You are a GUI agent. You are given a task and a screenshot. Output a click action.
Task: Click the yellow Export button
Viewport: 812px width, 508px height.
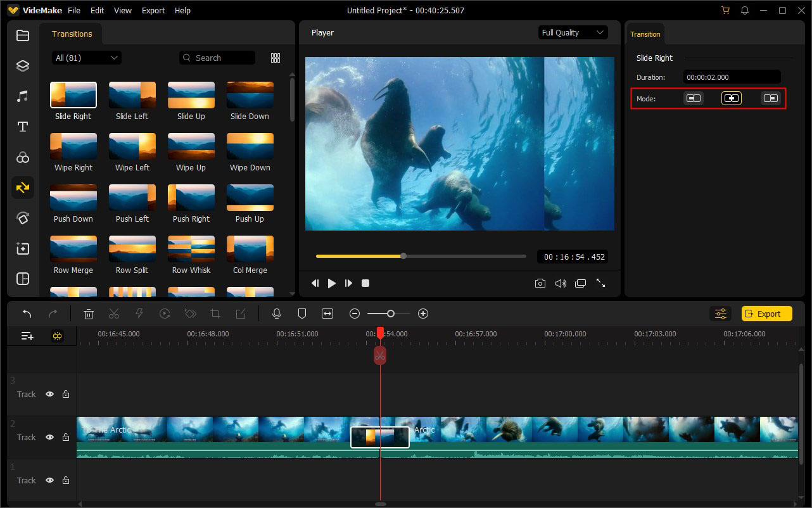coord(766,314)
